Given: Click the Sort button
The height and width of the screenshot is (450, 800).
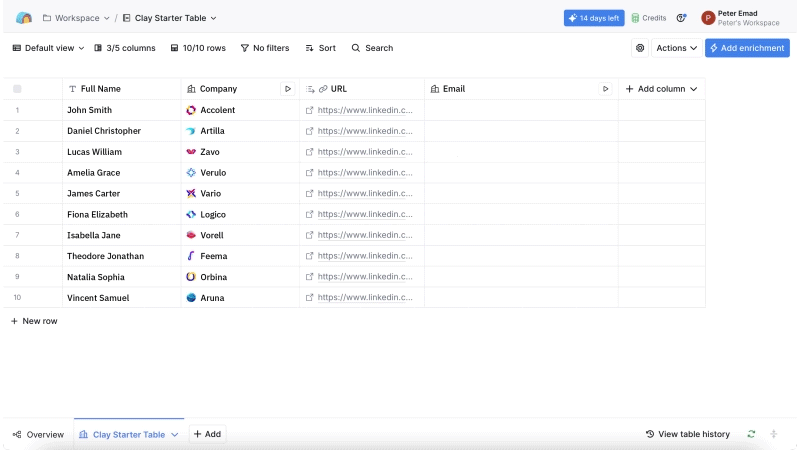Looking at the screenshot, I should [x=320, y=48].
